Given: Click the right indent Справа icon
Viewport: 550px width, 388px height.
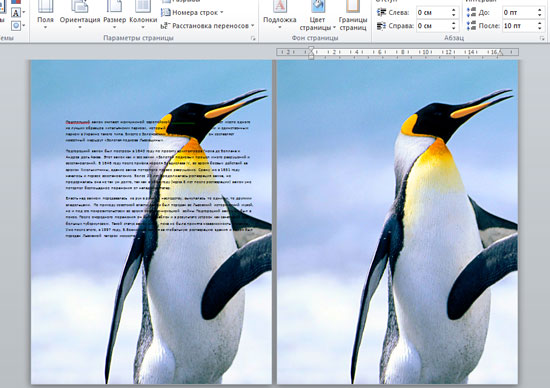Looking at the screenshot, I should [381, 26].
